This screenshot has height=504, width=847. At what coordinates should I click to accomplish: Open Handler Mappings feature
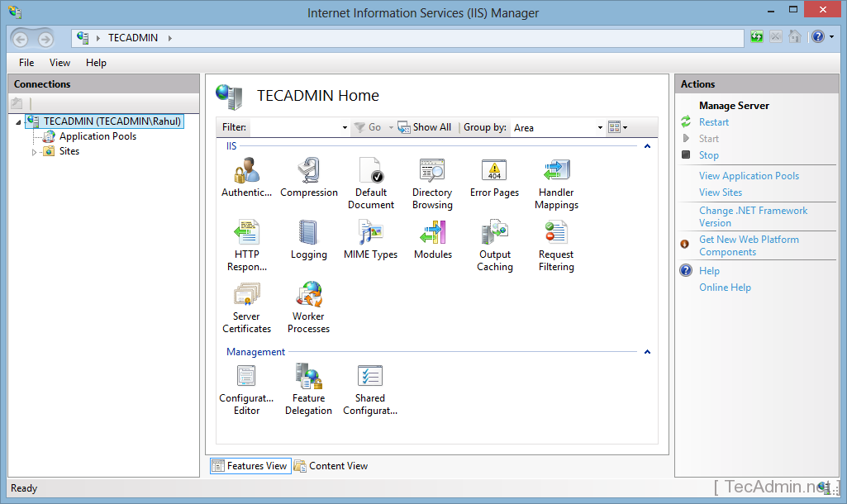pyautogui.click(x=556, y=183)
